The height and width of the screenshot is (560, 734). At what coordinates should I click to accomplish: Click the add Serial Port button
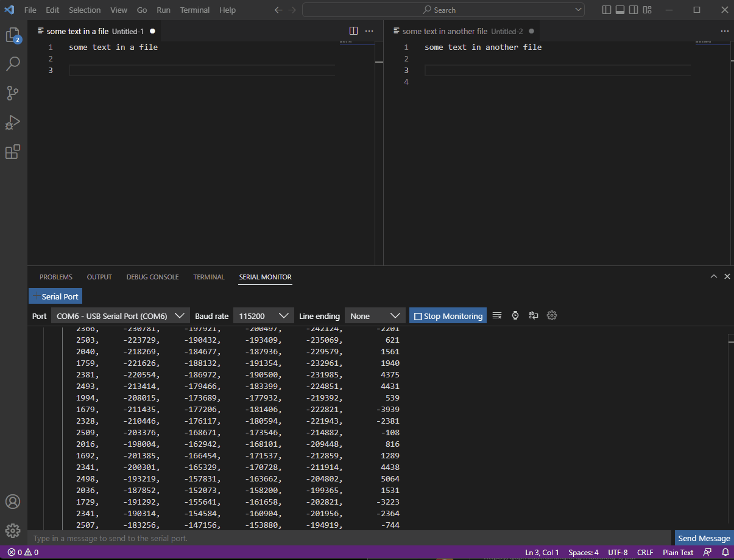pyautogui.click(x=55, y=296)
